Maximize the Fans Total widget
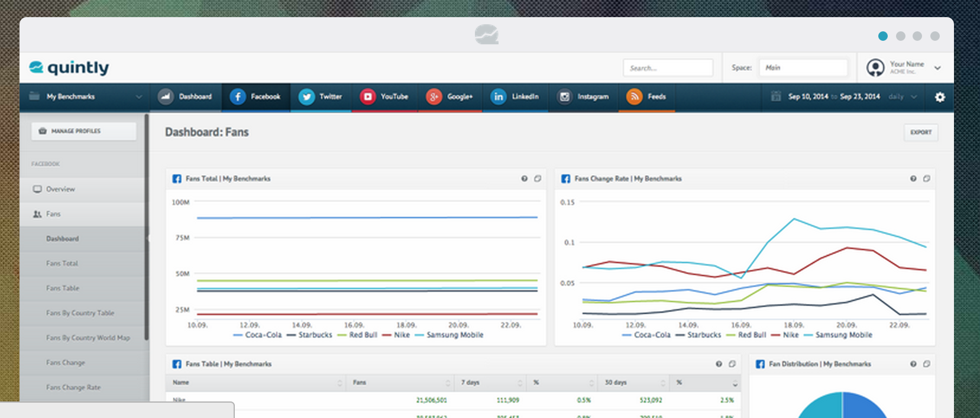980x418 pixels. [x=538, y=179]
